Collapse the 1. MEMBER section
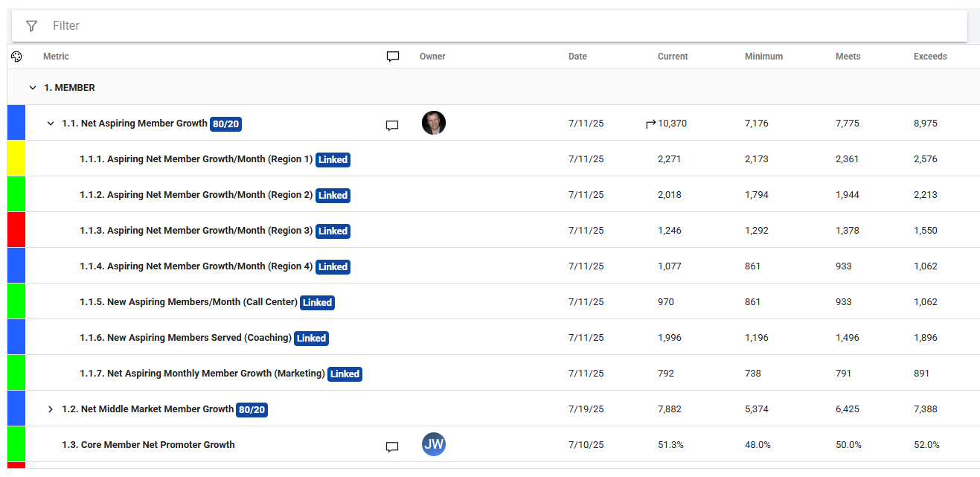This screenshot has height=477, width=980. pos(33,88)
